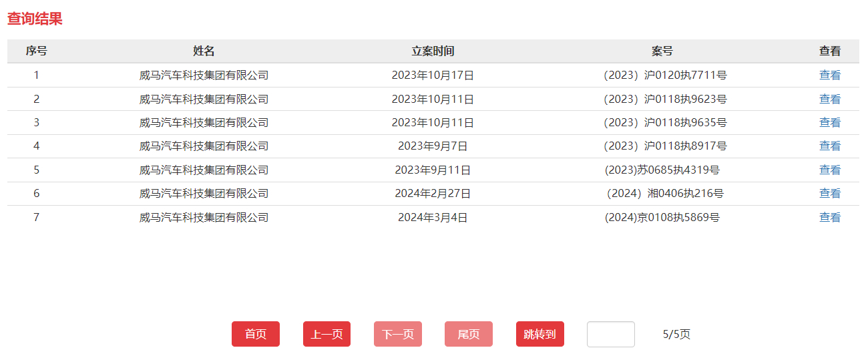
Task: Open 查看 link in row 4
Action: click(829, 146)
